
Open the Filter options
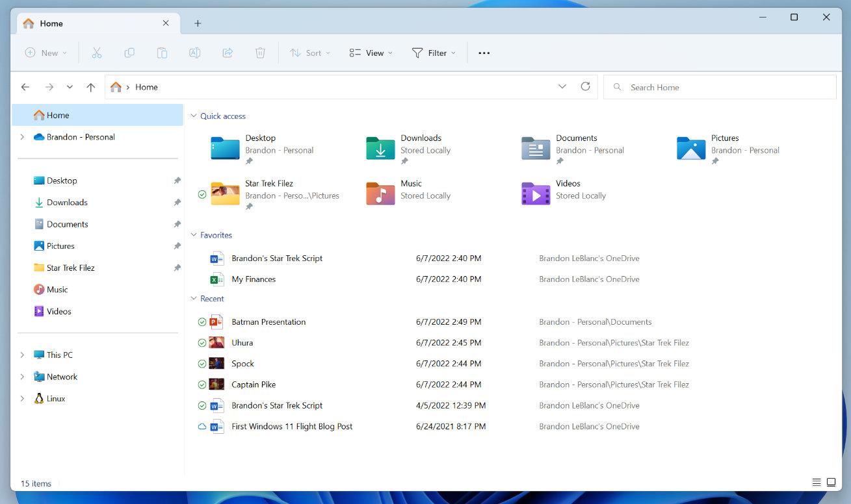[433, 53]
